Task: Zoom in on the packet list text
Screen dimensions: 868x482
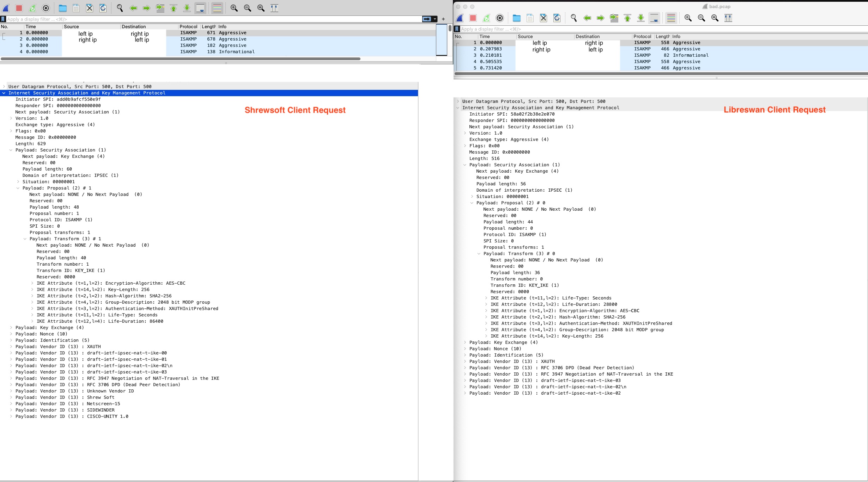Action: [x=234, y=8]
